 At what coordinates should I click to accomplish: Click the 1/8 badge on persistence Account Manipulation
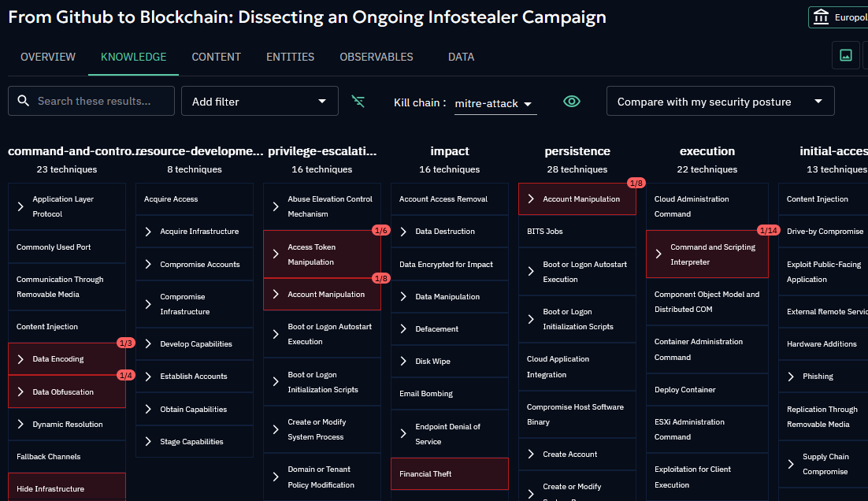click(636, 184)
